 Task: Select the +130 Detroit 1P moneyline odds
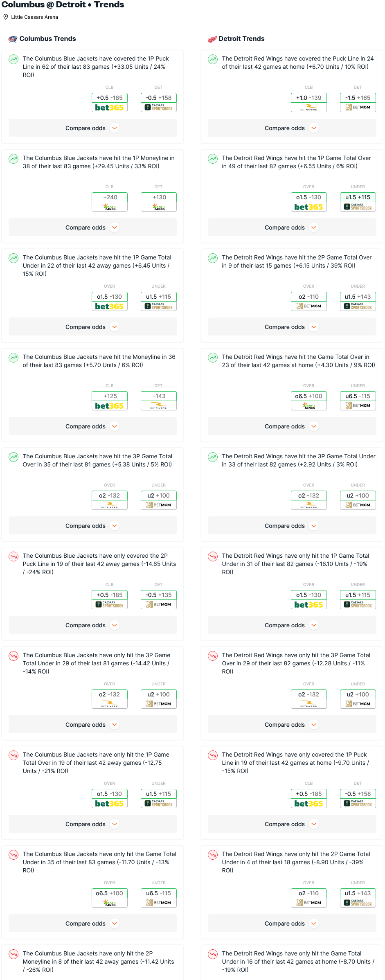pos(159,197)
